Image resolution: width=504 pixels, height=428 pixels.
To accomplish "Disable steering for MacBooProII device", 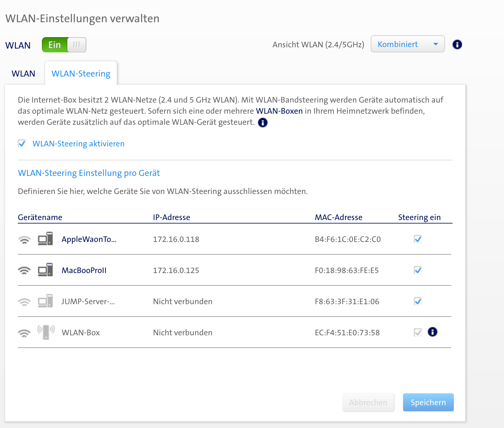I will click(x=418, y=270).
